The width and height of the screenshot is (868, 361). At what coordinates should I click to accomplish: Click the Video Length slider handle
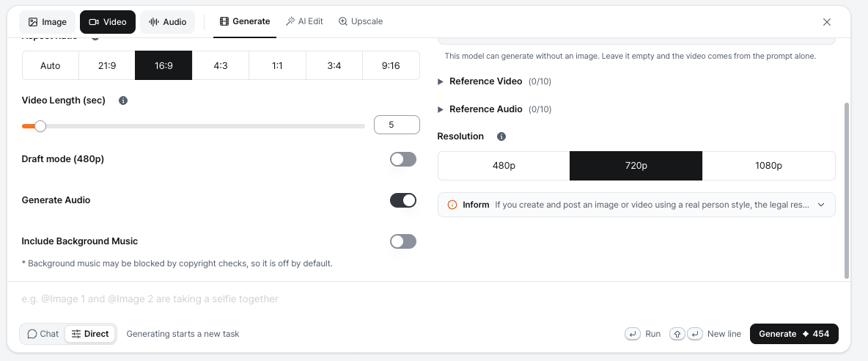click(40, 126)
